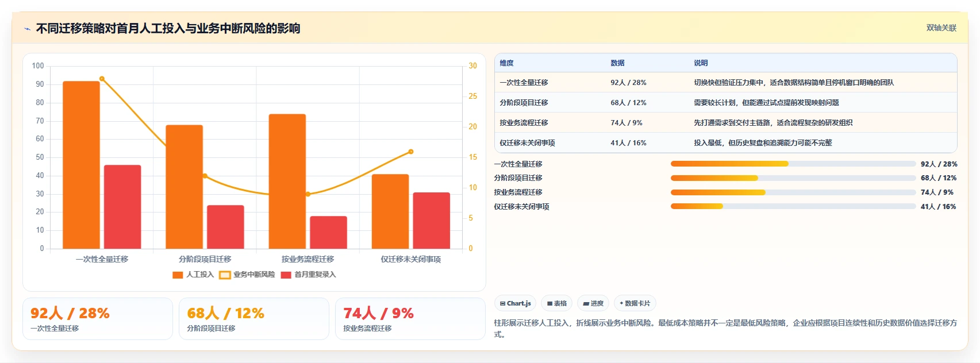Click the 92人 / 28% value beside progress bar

tap(939, 164)
